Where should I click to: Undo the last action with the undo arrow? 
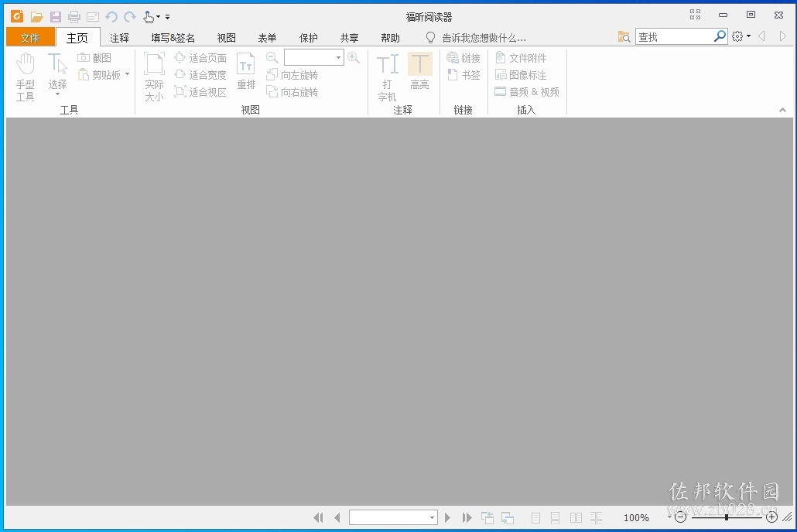111,17
